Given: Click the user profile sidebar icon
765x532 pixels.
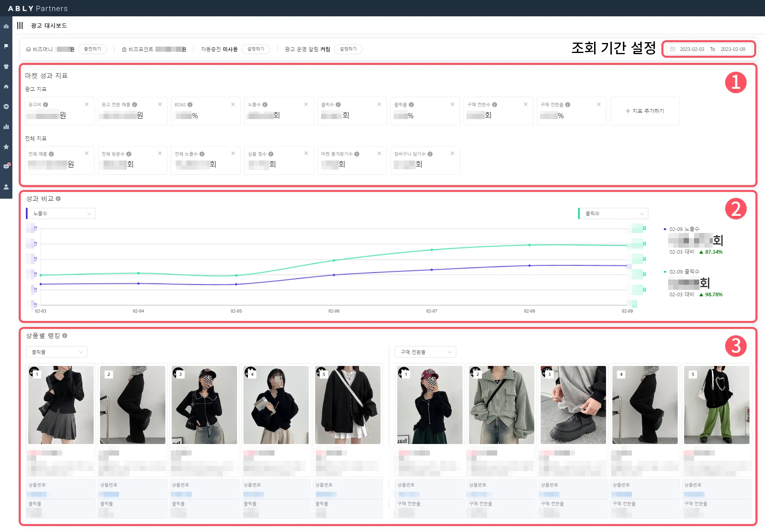Looking at the screenshot, I should [6, 187].
